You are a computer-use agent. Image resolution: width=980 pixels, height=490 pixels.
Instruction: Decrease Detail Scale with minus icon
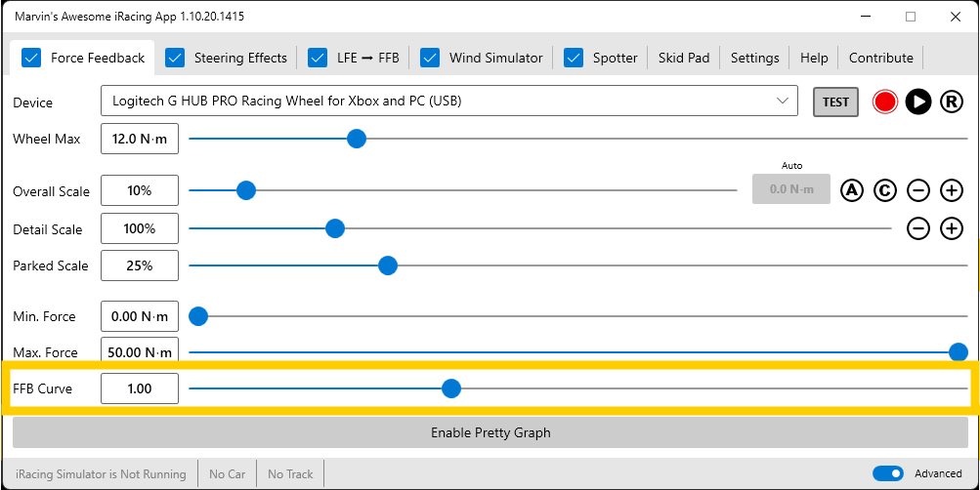coord(918,228)
